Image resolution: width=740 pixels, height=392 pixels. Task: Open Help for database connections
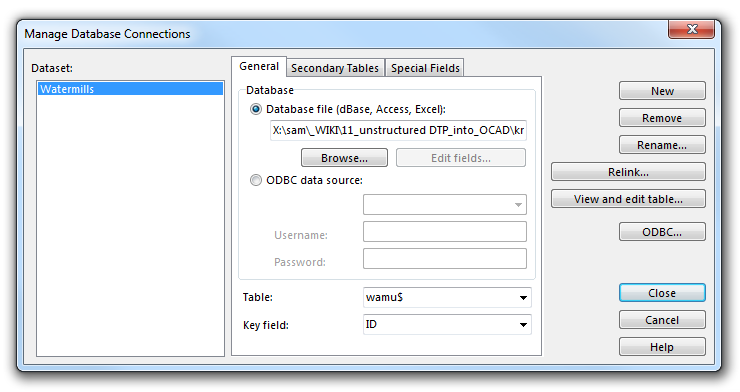(662, 347)
